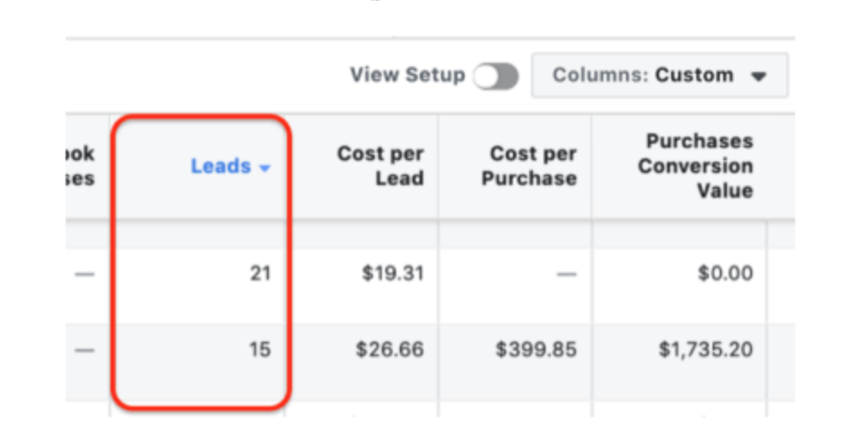Select the Cost per Purchase column header
This screenshot has width=868, height=446.
528,166
